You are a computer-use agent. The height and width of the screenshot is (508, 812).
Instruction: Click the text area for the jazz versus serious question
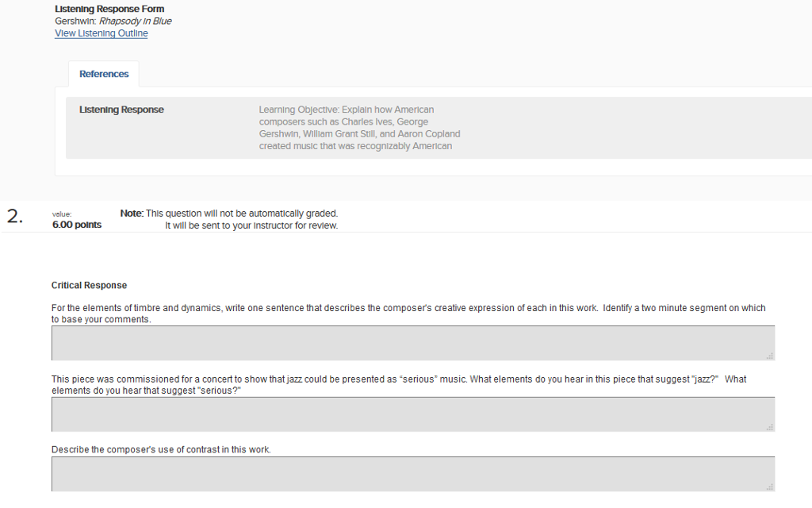412,414
